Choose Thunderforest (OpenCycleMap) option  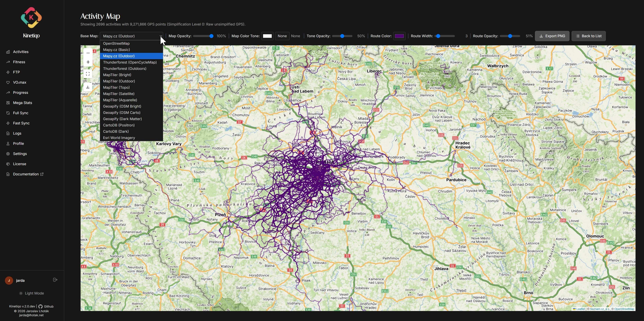(131, 62)
